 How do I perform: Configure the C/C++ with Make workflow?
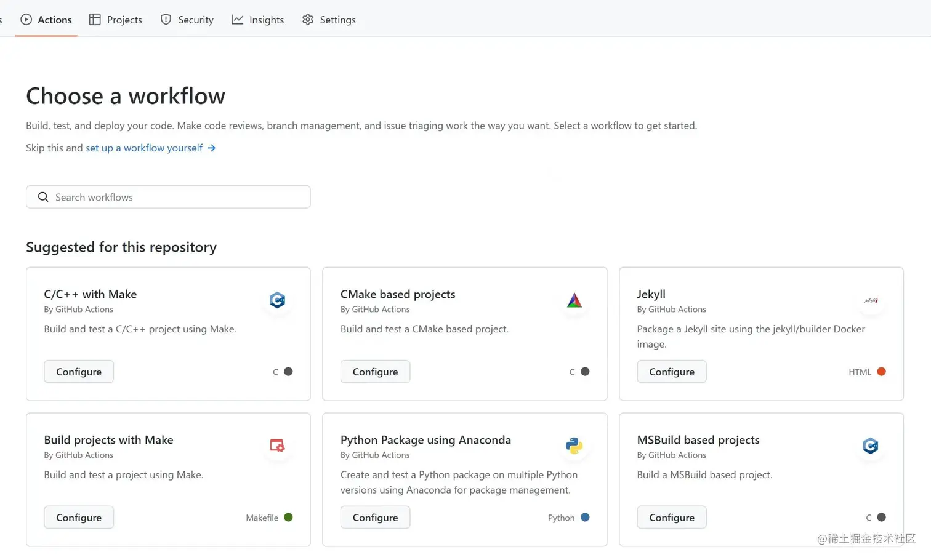[79, 372]
